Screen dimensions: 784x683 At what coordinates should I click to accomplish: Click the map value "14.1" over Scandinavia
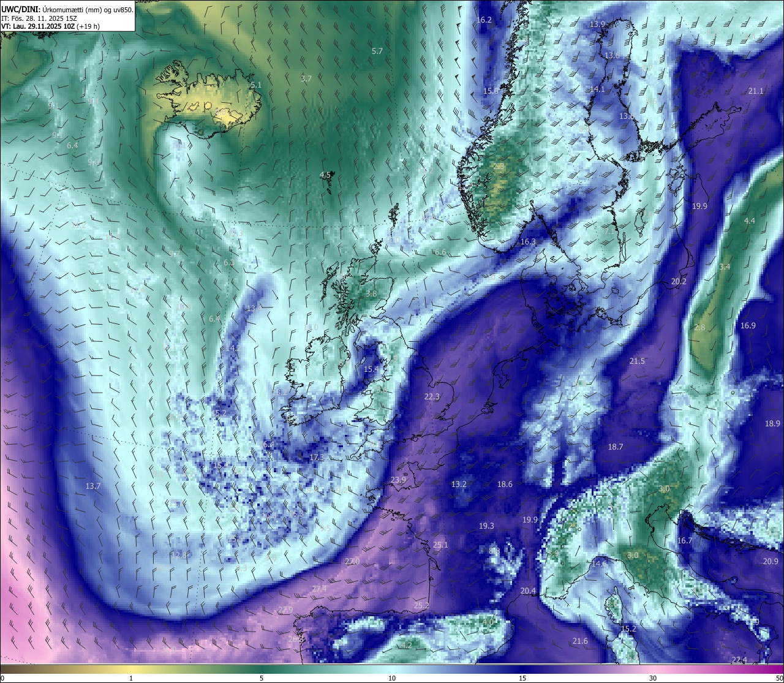597,89
